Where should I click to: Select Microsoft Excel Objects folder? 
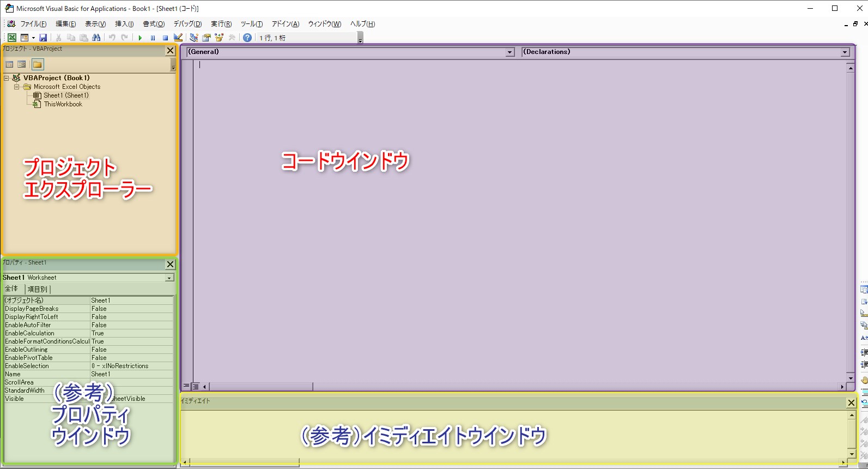[x=67, y=87]
